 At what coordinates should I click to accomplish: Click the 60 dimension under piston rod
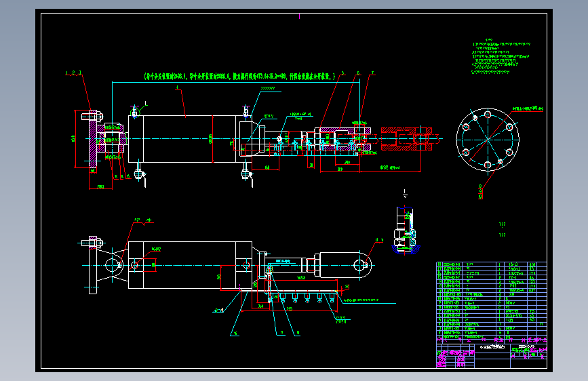267,167
